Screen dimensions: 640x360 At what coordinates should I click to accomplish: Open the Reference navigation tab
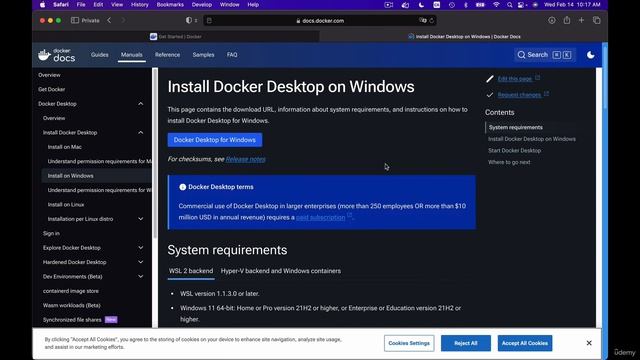pyautogui.click(x=167, y=55)
